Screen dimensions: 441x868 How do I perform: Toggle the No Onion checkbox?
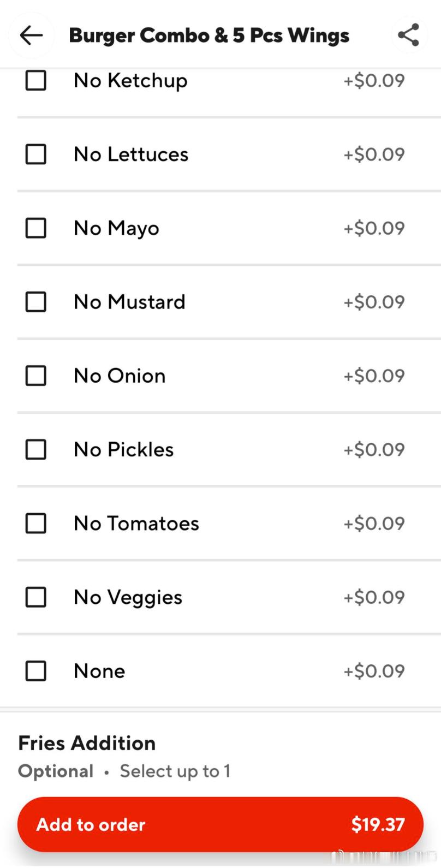coord(36,376)
